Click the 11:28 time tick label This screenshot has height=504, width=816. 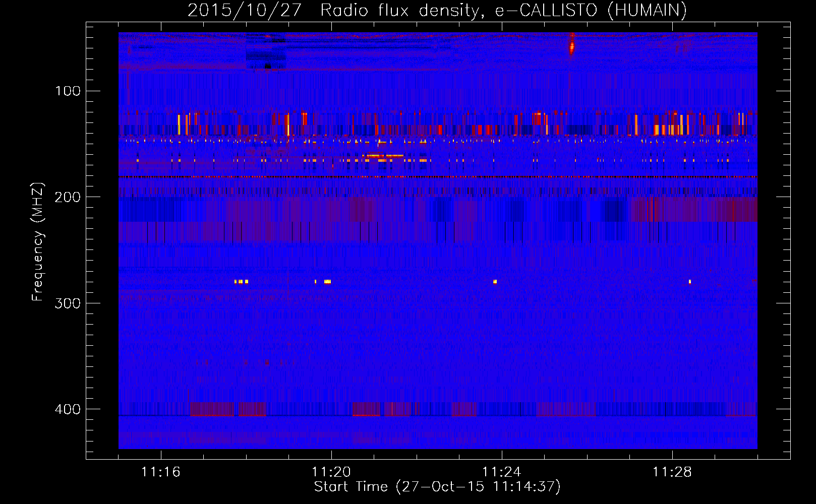[x=672, y=472]
